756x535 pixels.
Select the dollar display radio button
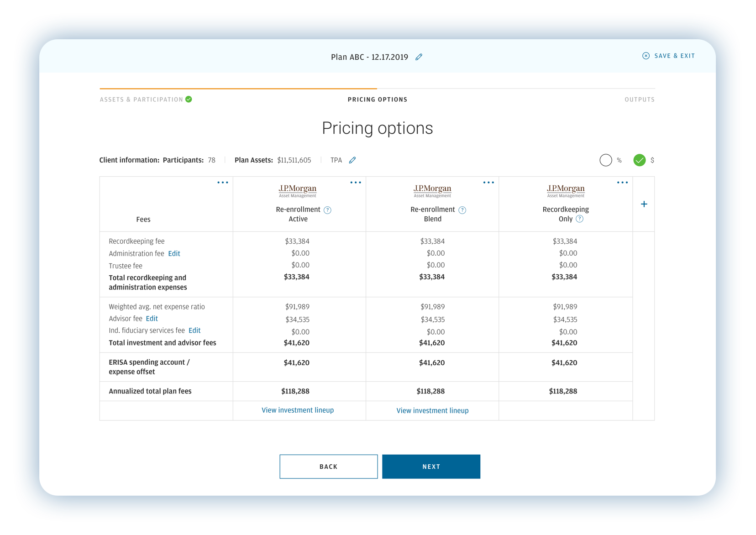tap(640, 160)
